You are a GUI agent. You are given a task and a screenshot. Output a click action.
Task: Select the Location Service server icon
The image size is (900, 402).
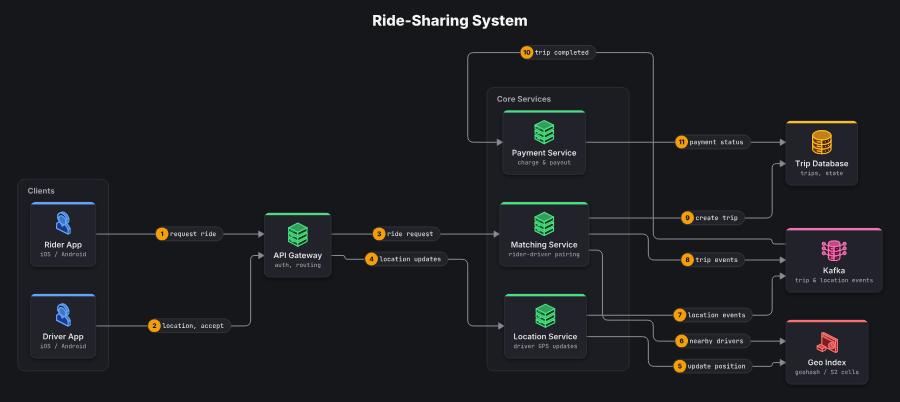(x=544, y=315)
